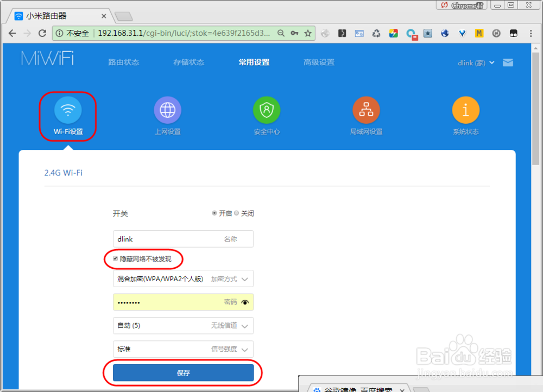This screenshot has width=543, height=392.
Task: Open the 上网设置 globe icon
Action: point(168,110)
